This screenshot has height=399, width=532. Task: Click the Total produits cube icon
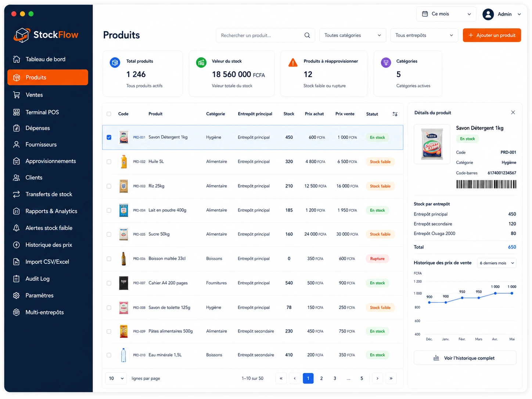point(115,62)
